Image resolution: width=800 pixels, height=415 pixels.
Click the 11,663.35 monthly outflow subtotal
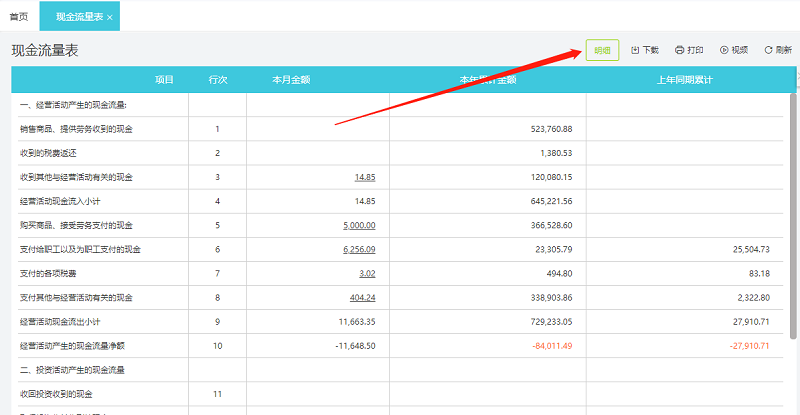pyautogui.click(x=357, y=322)
